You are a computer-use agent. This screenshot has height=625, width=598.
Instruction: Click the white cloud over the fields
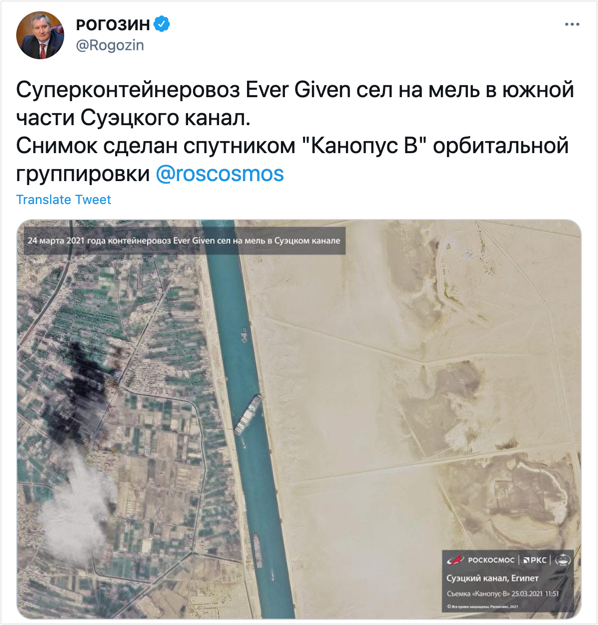[76, 510]
